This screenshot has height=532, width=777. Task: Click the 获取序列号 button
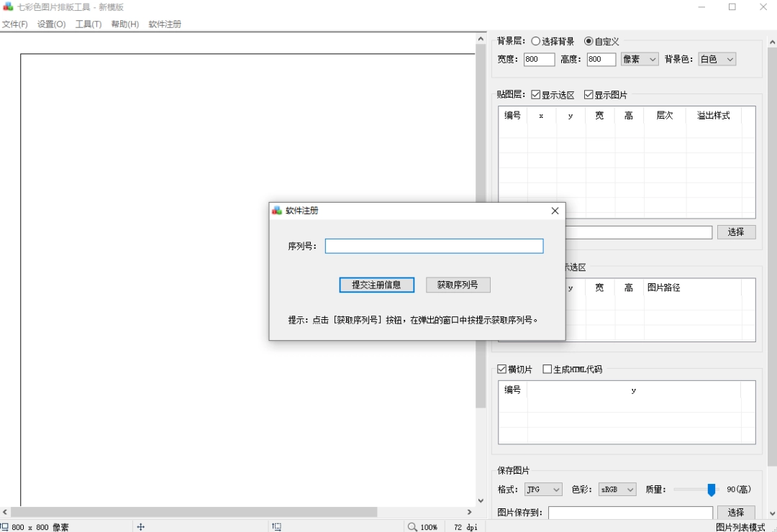pos(458,285)
